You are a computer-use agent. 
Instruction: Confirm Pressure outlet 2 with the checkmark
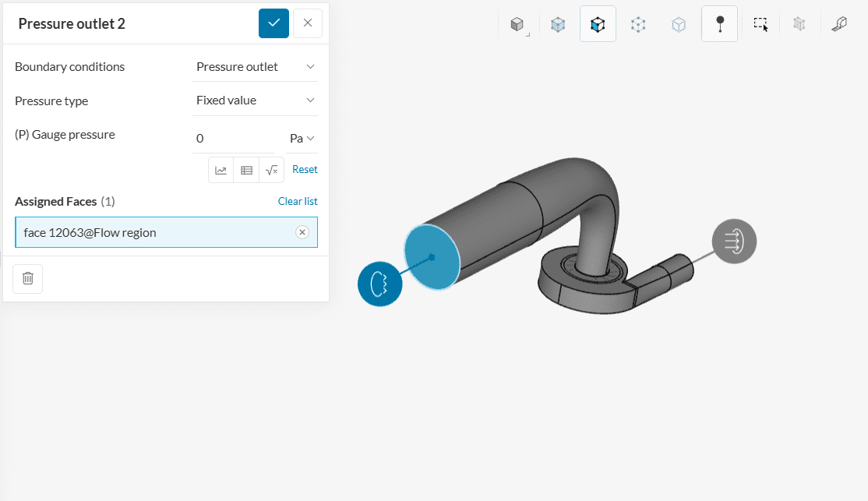[273, 23]
